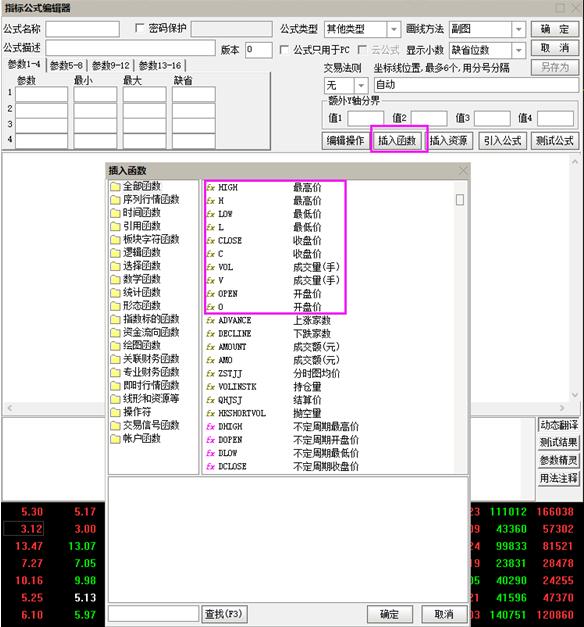
Task: Focus the 坐标线位置 自动 input field
Action: (x=476, y=85)
